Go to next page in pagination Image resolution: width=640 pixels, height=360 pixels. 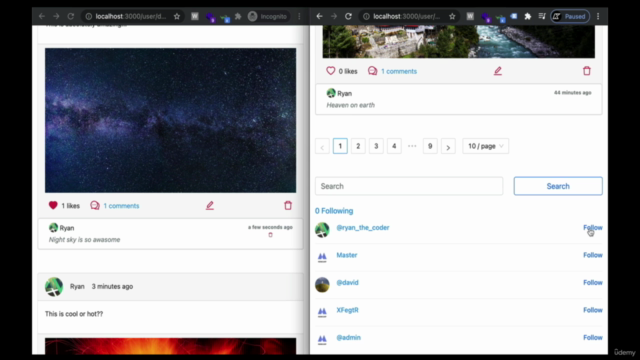448,146
